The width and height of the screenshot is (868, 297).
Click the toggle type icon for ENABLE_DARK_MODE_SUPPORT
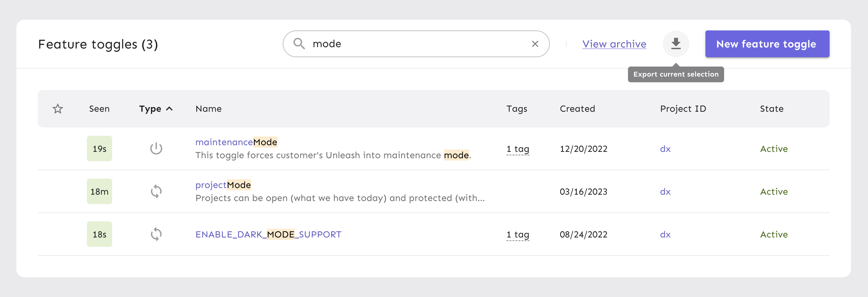coord(156,234)
